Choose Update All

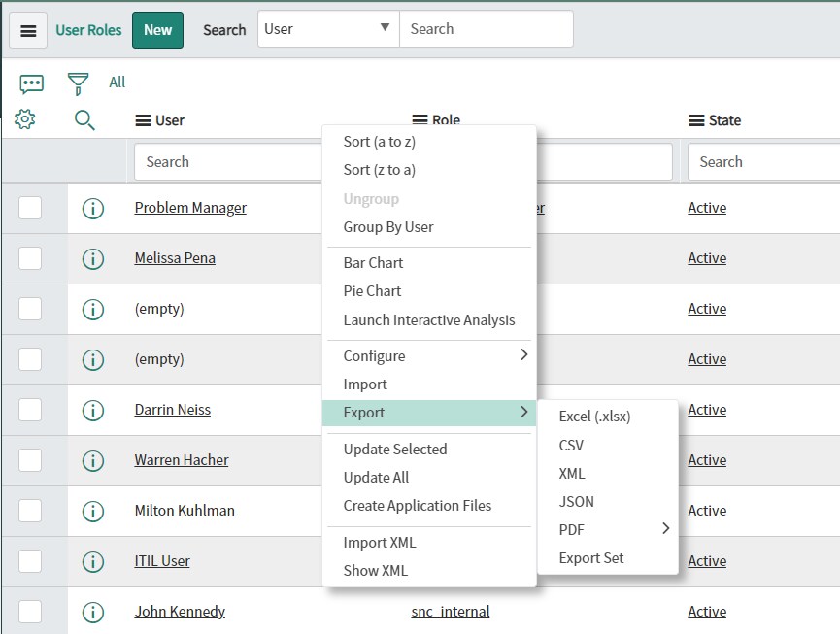[376, 478]
